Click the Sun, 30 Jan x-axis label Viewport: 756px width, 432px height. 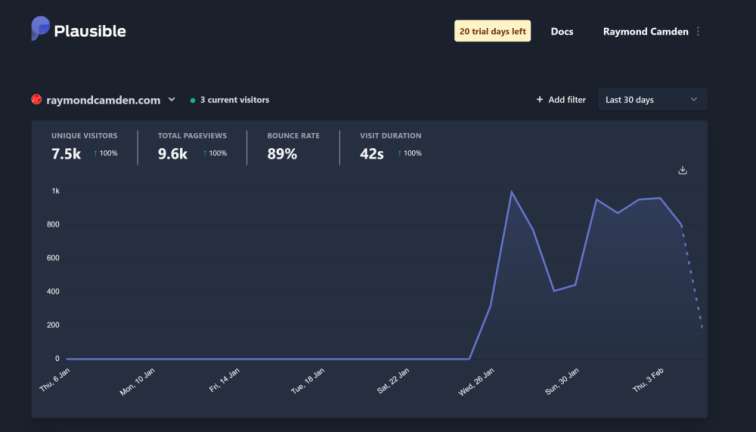point(562,382)
